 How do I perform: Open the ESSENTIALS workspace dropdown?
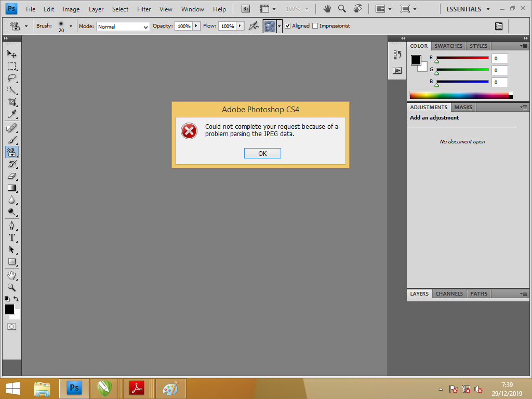[x=468, y=9]
